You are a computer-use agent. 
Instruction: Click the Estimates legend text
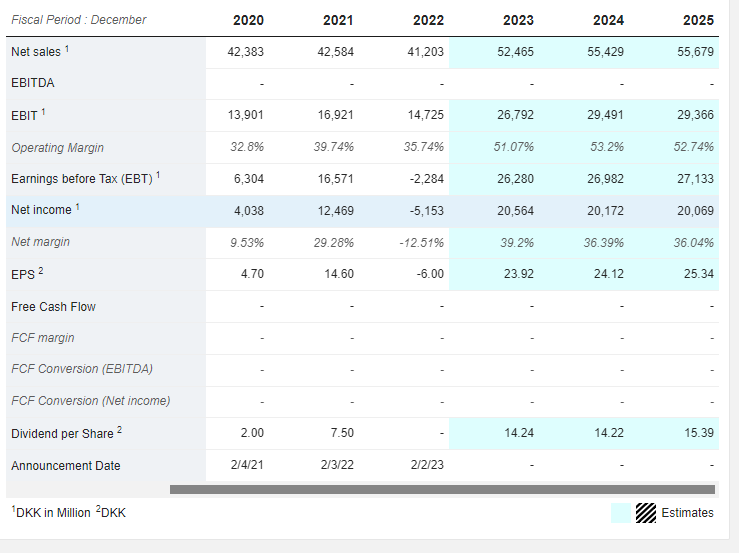[x=687, y=513]
